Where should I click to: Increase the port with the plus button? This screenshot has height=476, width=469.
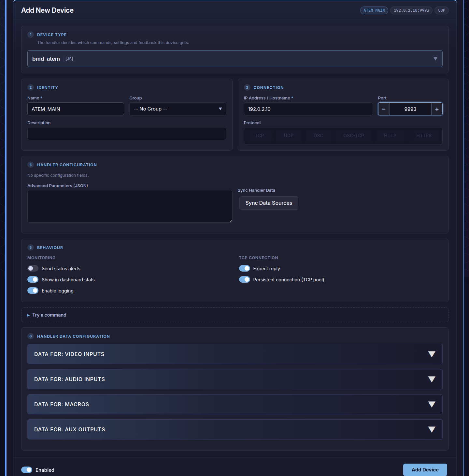[x=437, y=109]
